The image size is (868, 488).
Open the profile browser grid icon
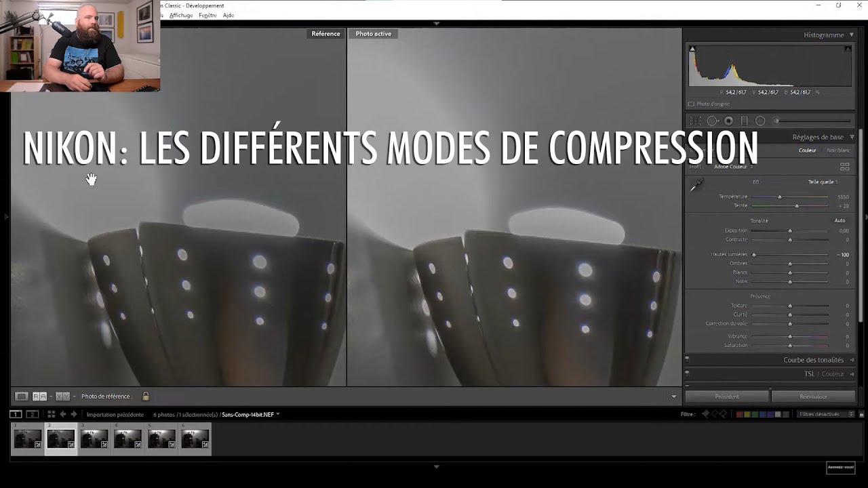pyautogui.click(x=845, y=166)
